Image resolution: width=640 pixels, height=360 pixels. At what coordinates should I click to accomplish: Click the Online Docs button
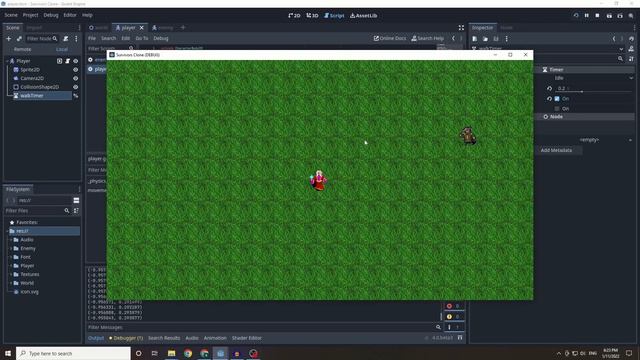tap(390, 38)
